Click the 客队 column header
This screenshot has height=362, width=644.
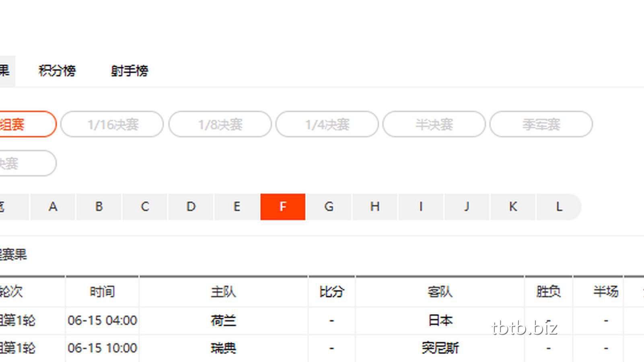pos(440,292)
